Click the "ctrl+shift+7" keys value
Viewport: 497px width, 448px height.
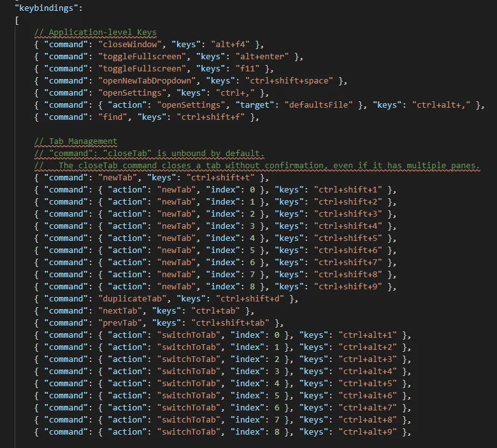(x=348, y=263)
